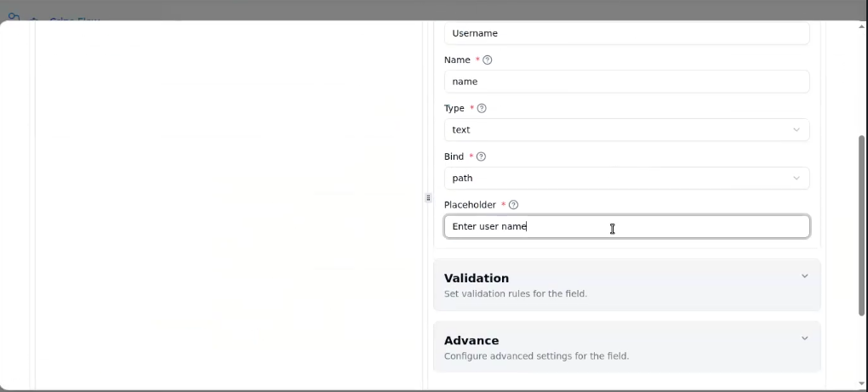Click the scrollbar up arrow
Screen dimensions: 868x392
pos(861,26)
